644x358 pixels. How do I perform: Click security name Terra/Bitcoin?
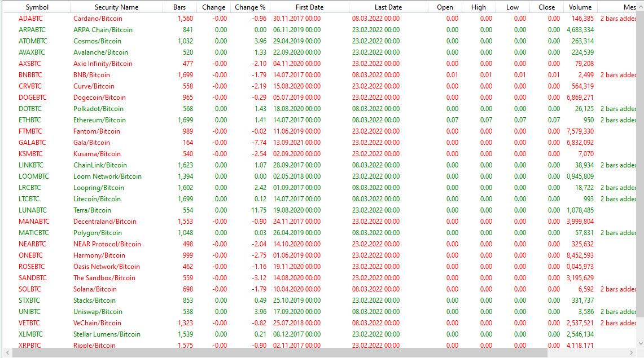coord(92,210)
